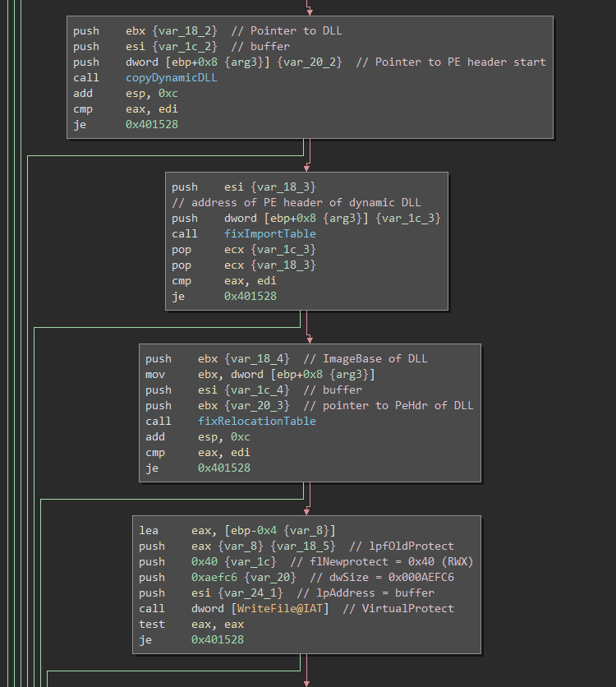Select the 0x40 constant on the push line
Viewport: 616px width, 687px height.
[x=204, y=562]
